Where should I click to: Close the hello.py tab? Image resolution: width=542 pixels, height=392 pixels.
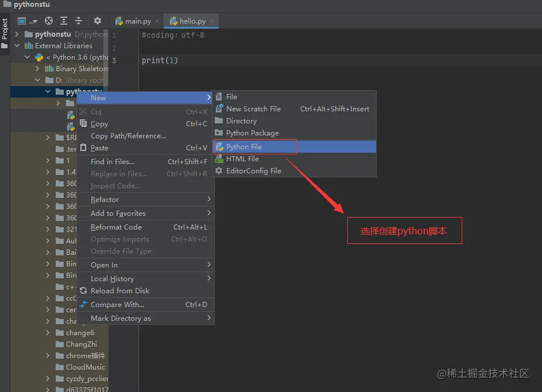211,21
